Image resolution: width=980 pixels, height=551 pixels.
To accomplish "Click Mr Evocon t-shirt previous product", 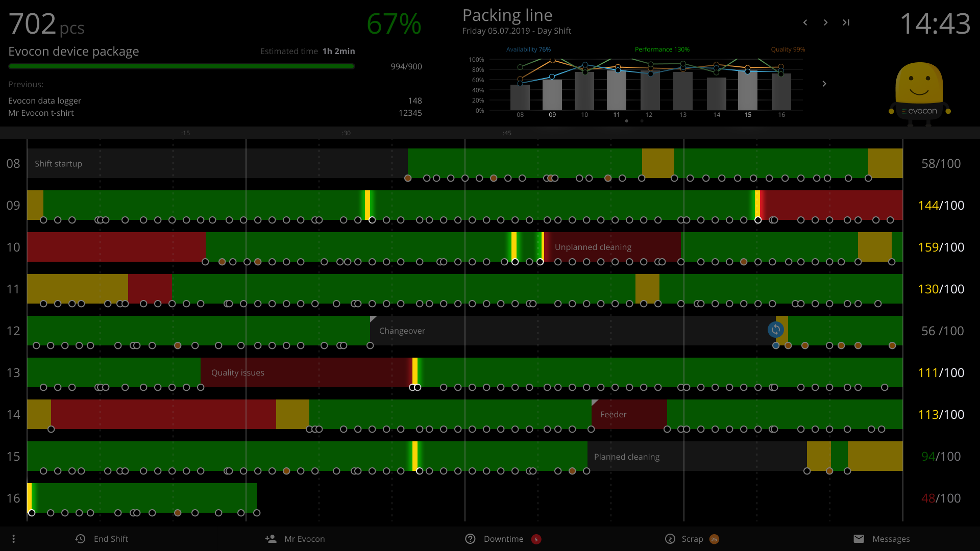I will coord(41,113).
